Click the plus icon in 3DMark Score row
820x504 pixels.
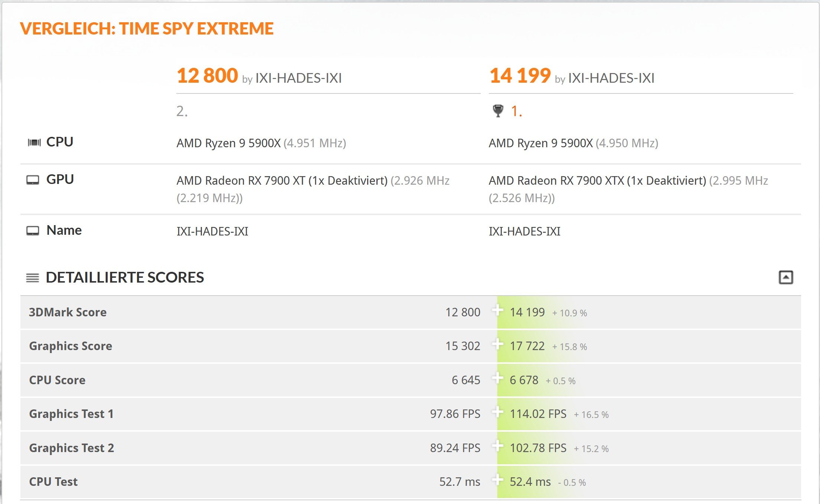point(497,310)
